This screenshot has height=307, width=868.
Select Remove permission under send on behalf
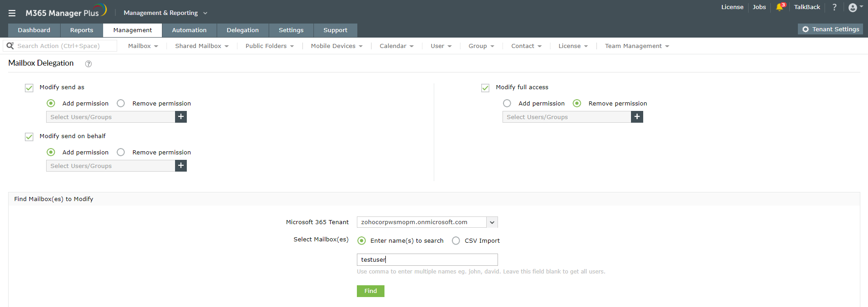(121, 152)
